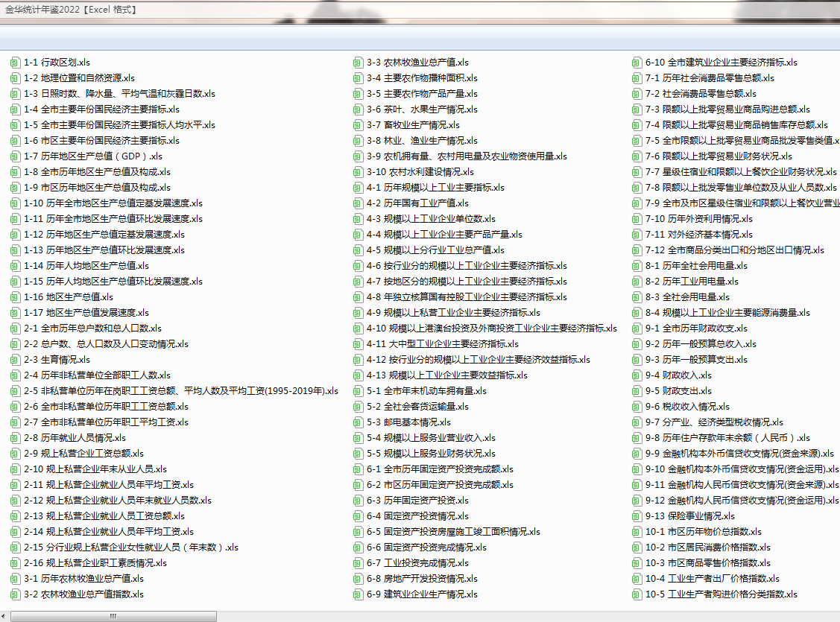The height and width of the screenshot is (622, 840).
Task: Select file 8-3 全社会用电量.xls
Action: 687,297
